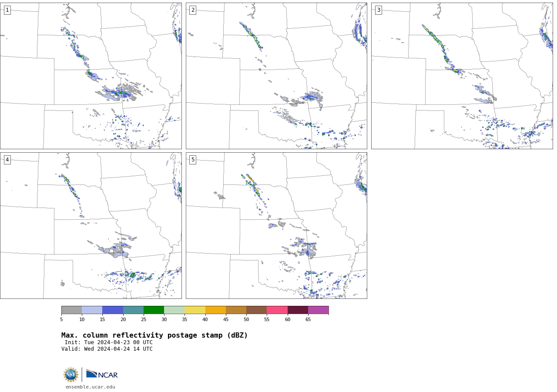This screenshot has width=557, height=392.
Task: Click the teal 20-25 dBZ swatch
Action: [x=133, y=310]
